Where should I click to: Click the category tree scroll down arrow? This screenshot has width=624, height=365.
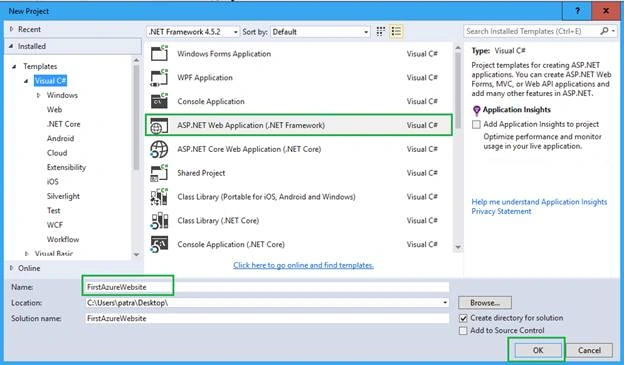coord(136,254)
